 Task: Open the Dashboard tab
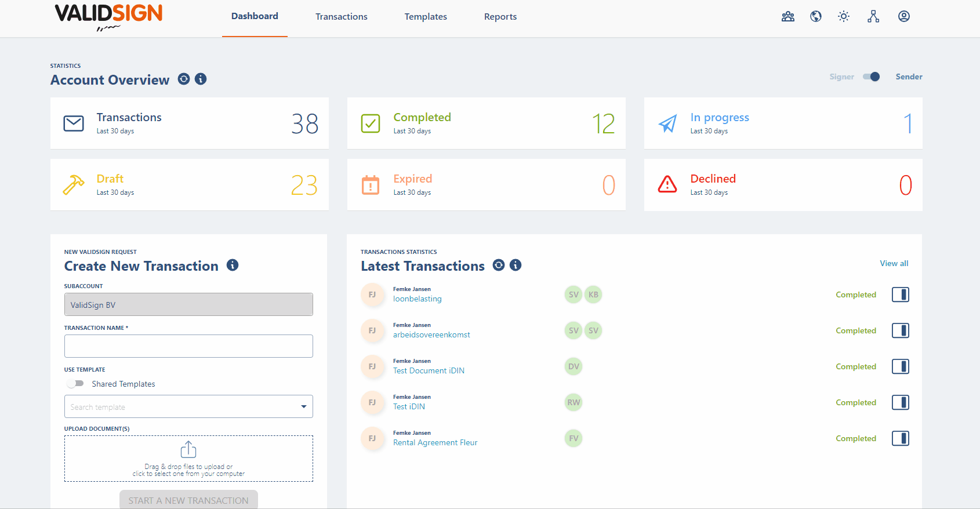(255, 16)
